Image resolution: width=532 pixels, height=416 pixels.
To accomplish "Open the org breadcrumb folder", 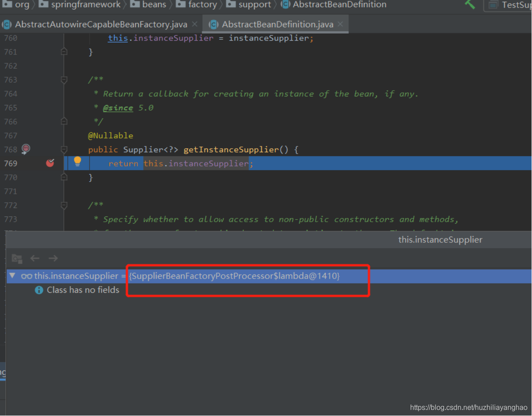I will point(17,4).
